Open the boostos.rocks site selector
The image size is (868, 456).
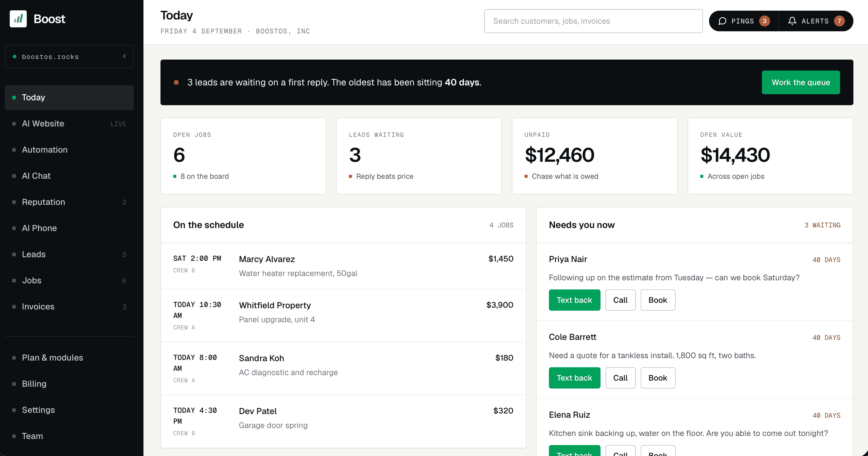coord(69,57)
